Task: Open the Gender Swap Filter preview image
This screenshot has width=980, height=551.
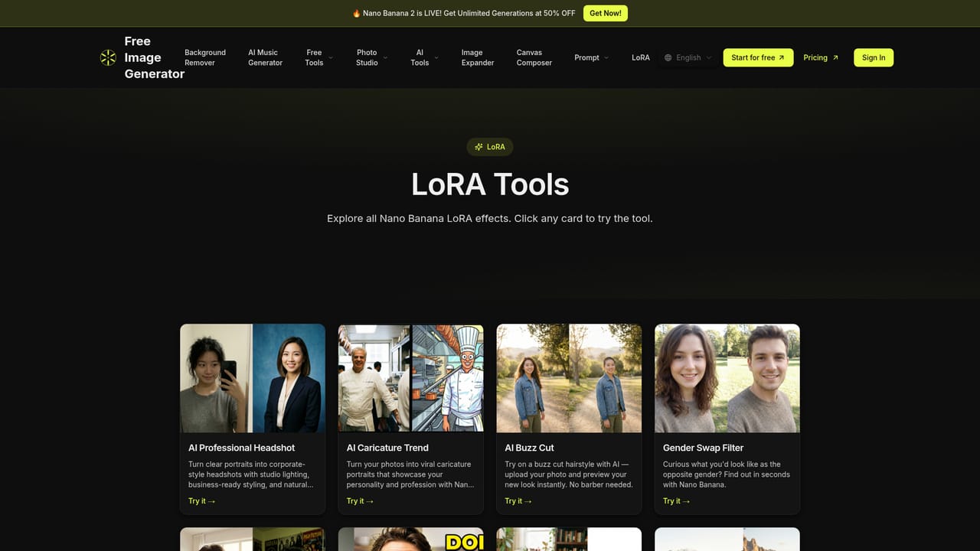Action: click(727, 378)
